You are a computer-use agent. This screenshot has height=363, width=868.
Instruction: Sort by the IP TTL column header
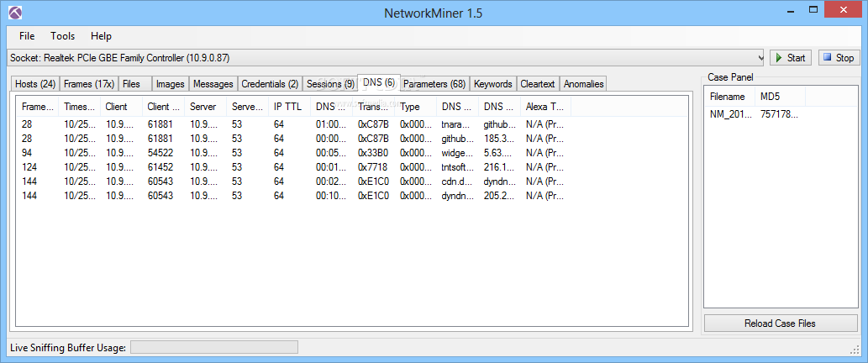(290, 107)
